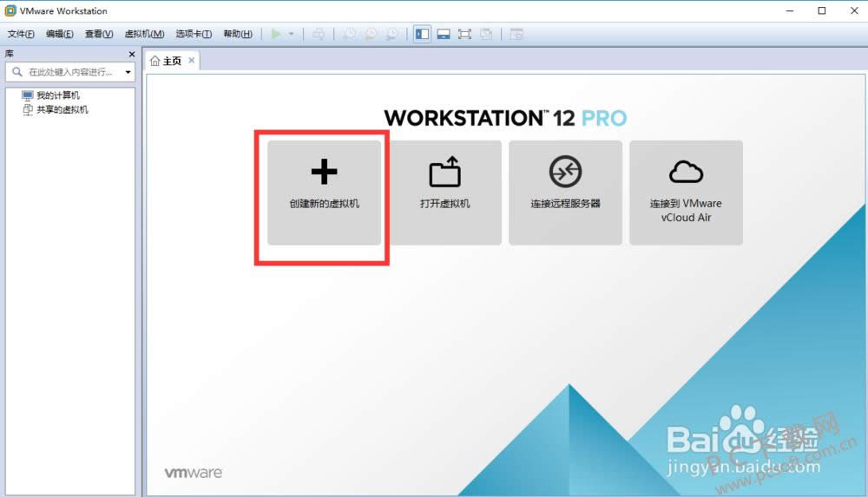This screenshot has height=497, width=868.
Task: Click the plus icon to create a new virtual machine
Action: pos(324,173)
